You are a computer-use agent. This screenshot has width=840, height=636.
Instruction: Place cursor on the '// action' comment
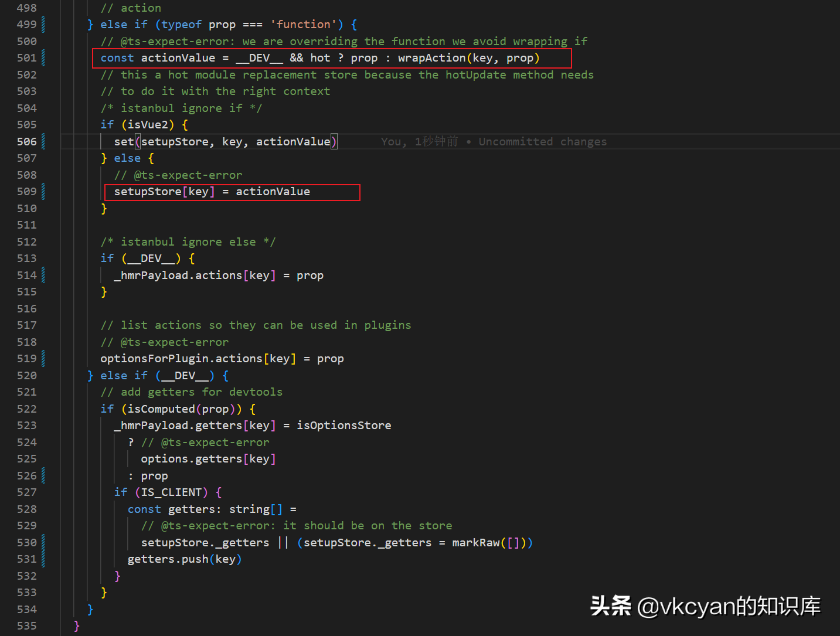(x=131, y=8)
